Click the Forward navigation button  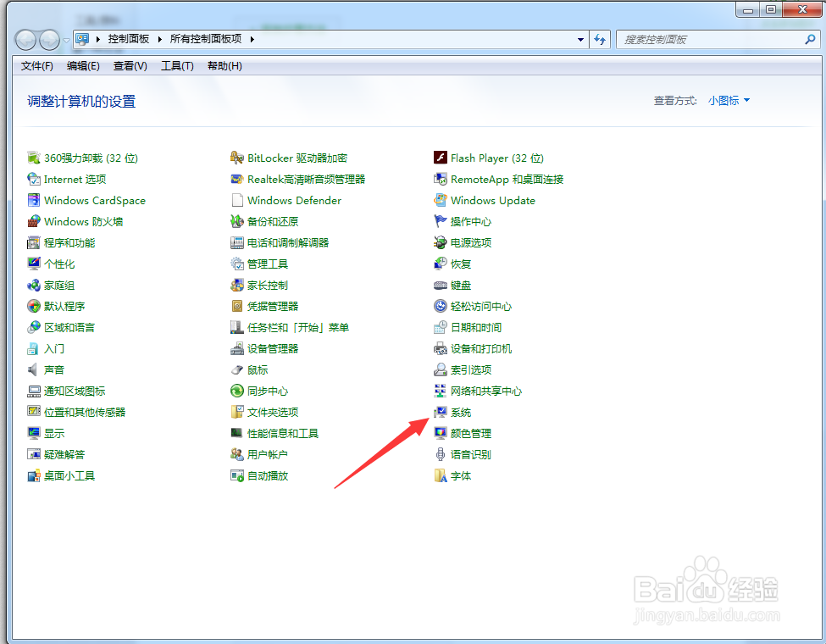(50, 40)
